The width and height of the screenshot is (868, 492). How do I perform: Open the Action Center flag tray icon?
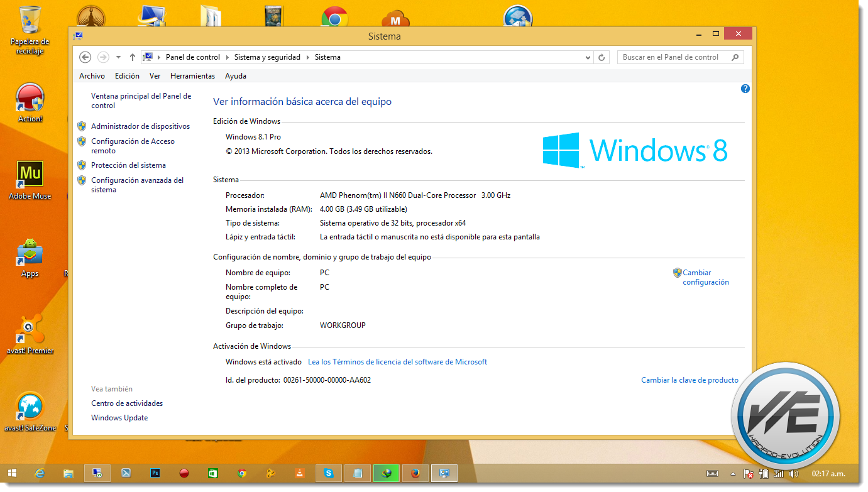[x=749, y=473]
